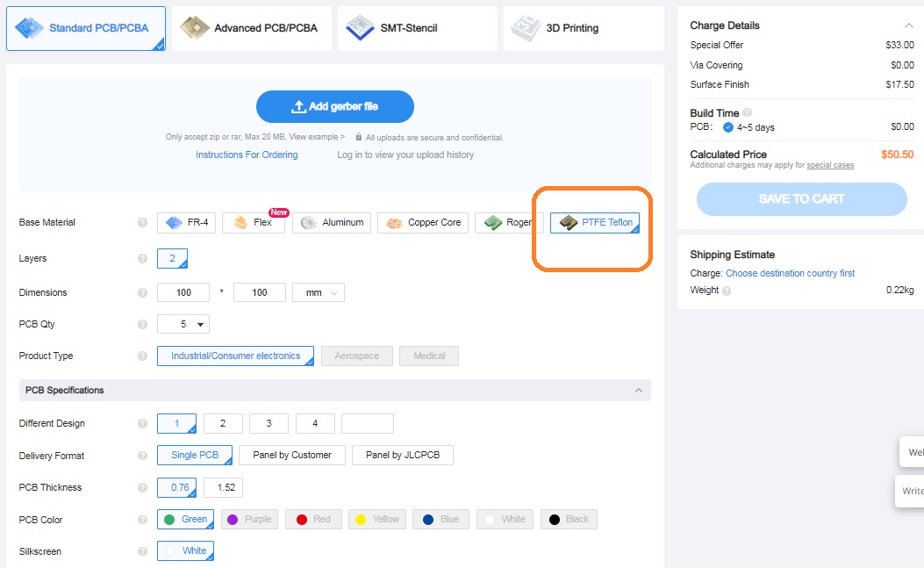Viewport: 924px width, 568px height.
Task: Open the PCB Qty dropdown
Action: pos(183,325)
